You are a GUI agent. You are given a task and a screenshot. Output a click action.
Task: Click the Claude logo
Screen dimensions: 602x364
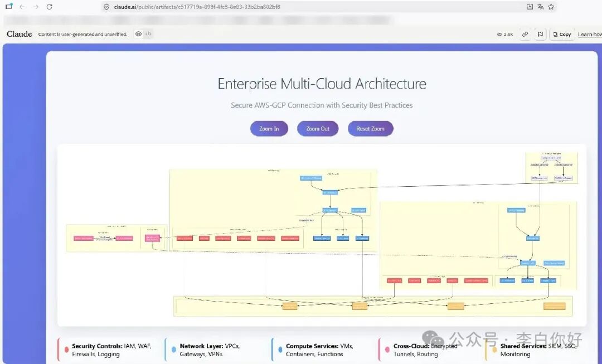coord(19,34)
